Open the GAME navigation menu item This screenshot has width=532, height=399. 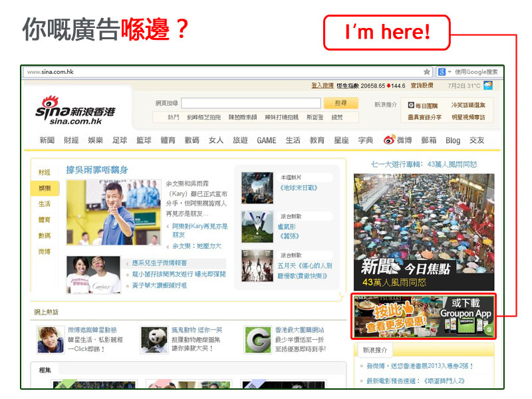point(266,140)
